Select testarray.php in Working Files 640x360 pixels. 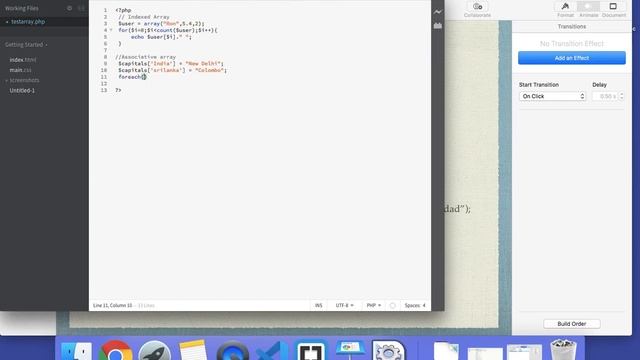coord(28,22)
